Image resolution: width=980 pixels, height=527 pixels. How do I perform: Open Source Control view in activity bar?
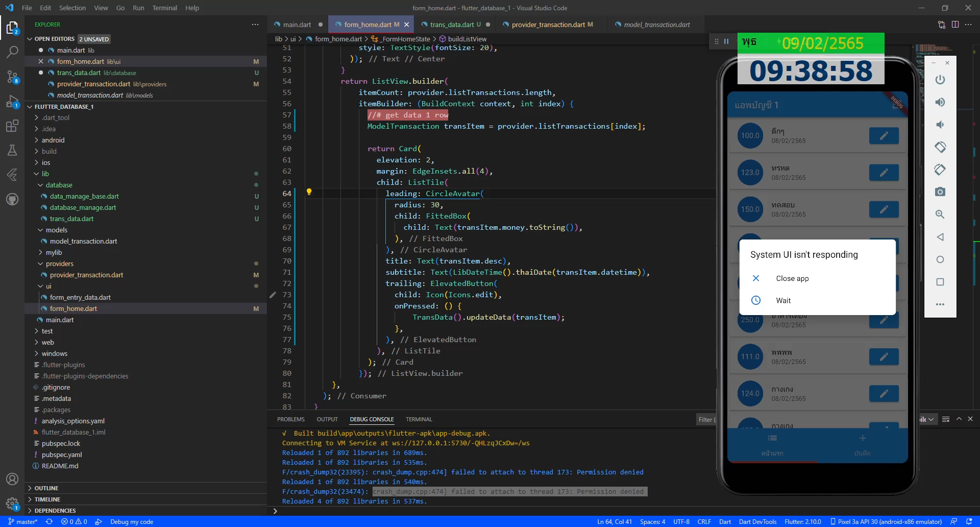point(12,77)
